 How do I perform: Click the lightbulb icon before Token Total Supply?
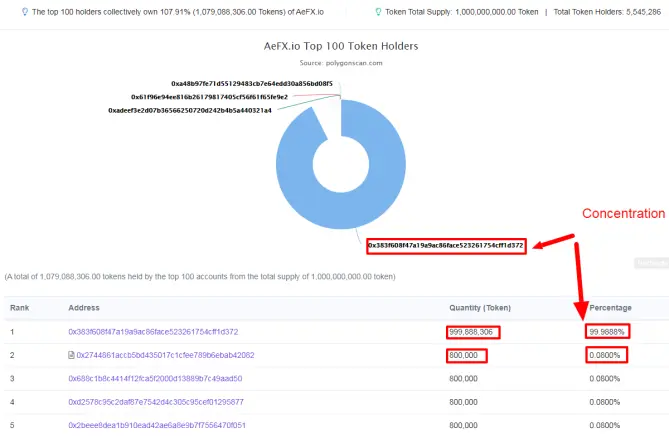(378, 12)
